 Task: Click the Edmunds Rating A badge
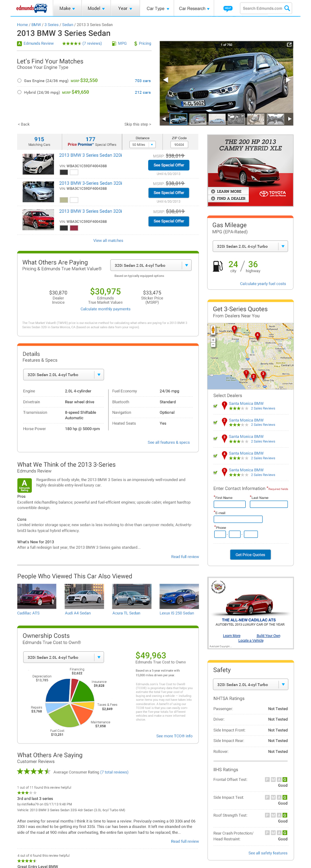[x=24, y=485]
